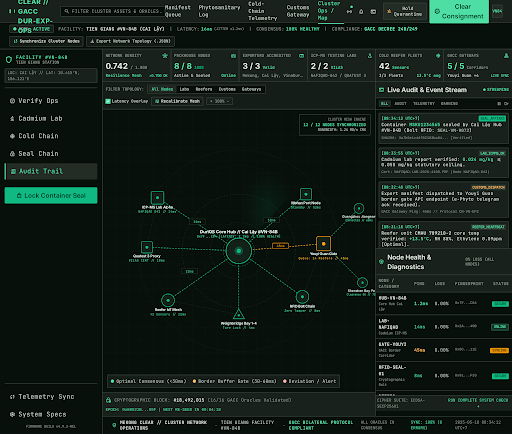Screen dimensions: 512x434
Task: Filter topology by Customs
Action: [227, 89]
